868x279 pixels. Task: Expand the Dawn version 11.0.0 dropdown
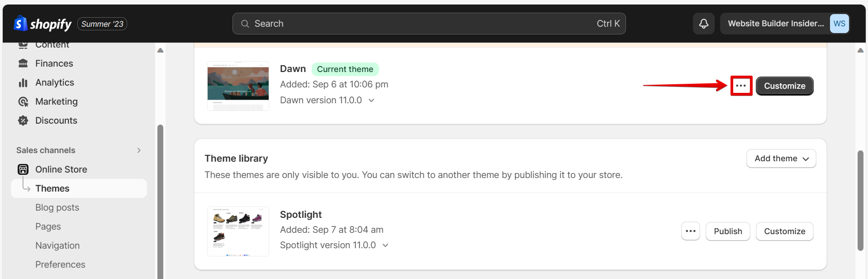pos(371,100)
